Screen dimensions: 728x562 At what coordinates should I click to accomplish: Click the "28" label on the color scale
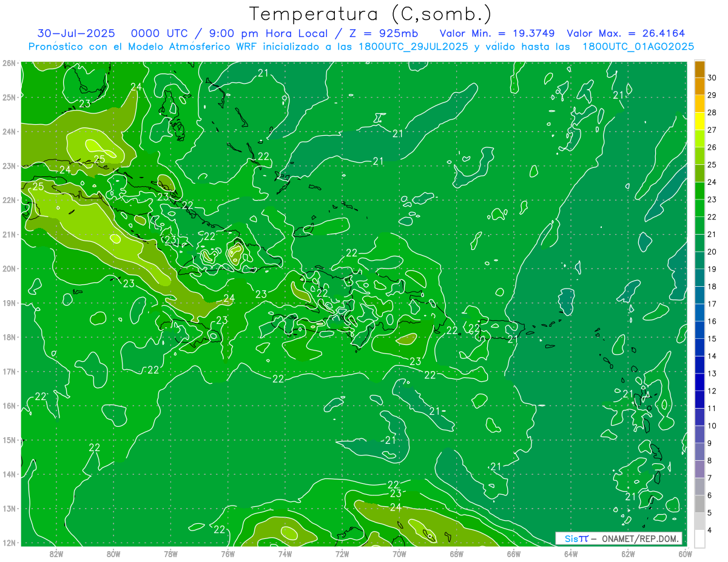(712, 112)
